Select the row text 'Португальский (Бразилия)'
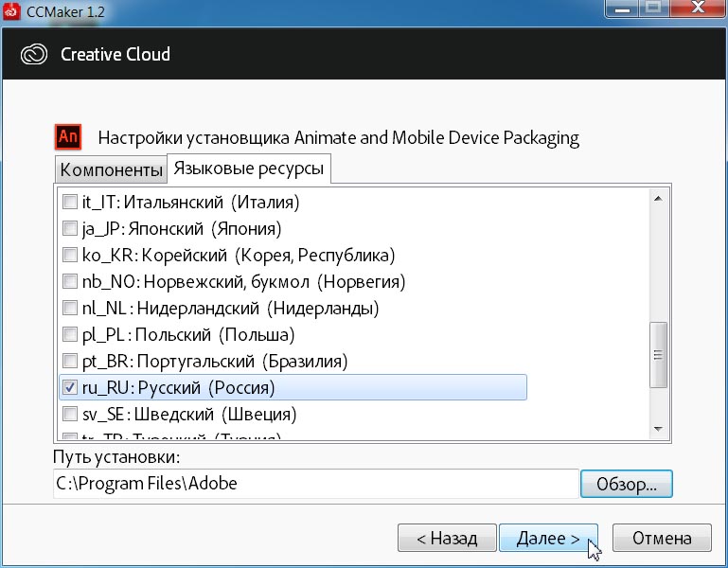728x568 pixels. pos(242,361)
